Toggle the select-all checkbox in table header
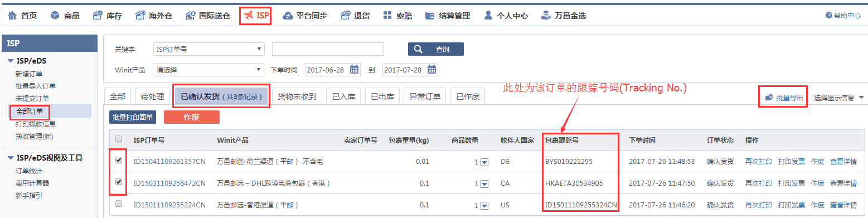Image resolution: width=868 pixels, height=218 pixels. (118, 139)
